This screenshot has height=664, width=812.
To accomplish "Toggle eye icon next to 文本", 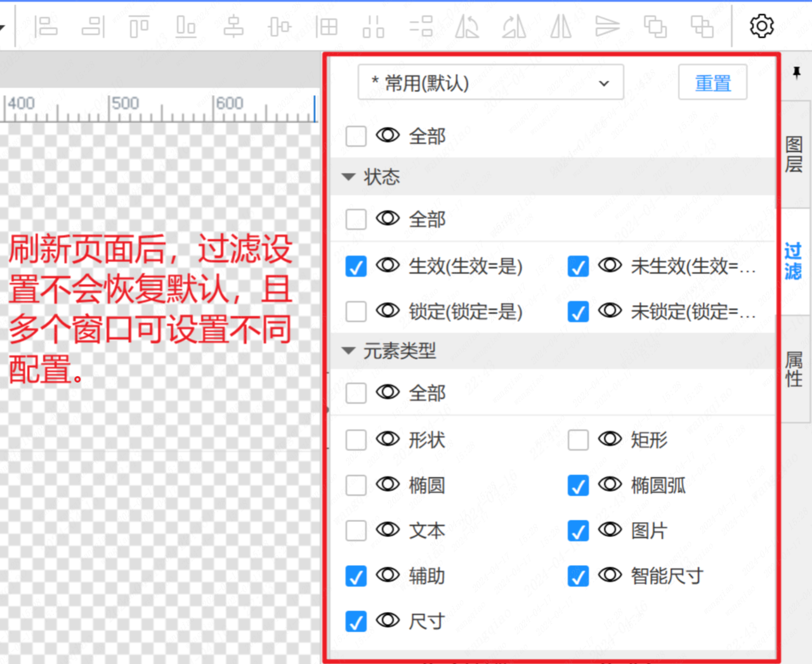I will [x=388, y=530].
